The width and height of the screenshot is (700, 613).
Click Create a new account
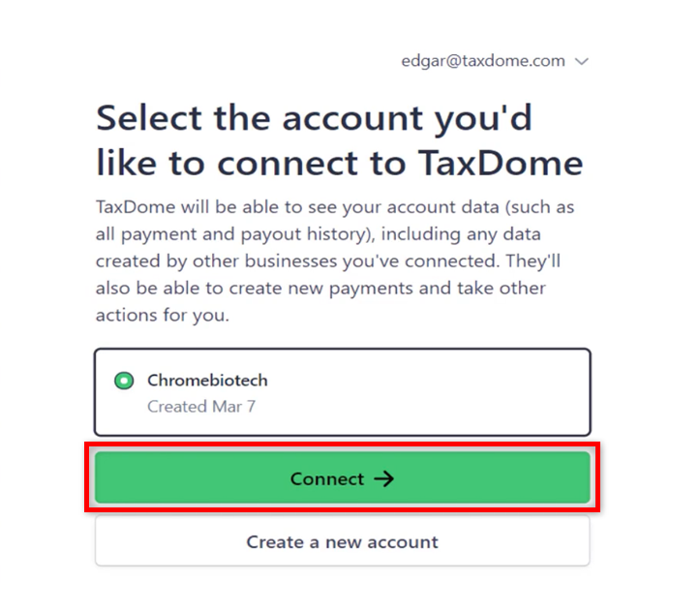(x=342, y=542)
